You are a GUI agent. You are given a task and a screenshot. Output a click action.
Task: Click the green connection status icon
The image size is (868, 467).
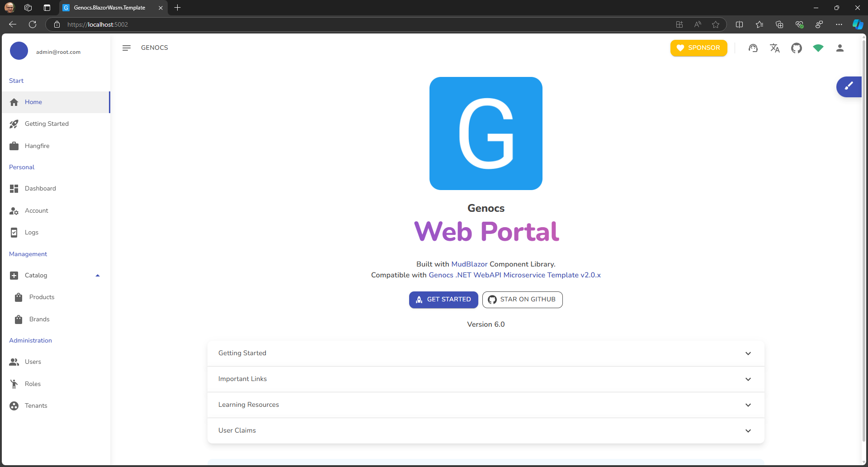(818, 48)
